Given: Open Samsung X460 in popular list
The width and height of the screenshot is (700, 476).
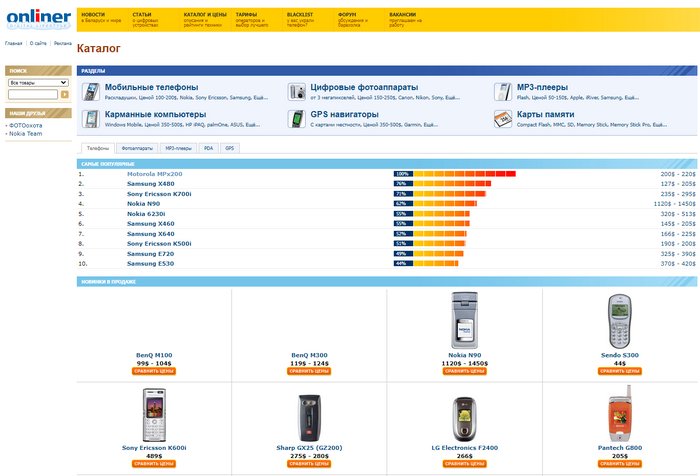Looking at the screenshot, I should (150, 224).
